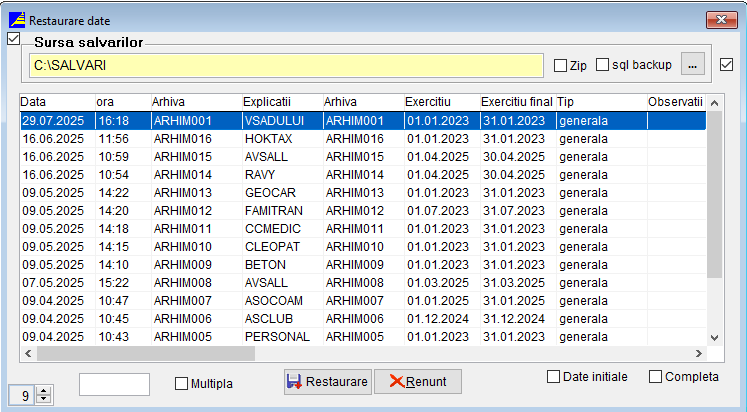Enable the Date initiale checkbox
This screenshot has height=412, width=747.
553,377
